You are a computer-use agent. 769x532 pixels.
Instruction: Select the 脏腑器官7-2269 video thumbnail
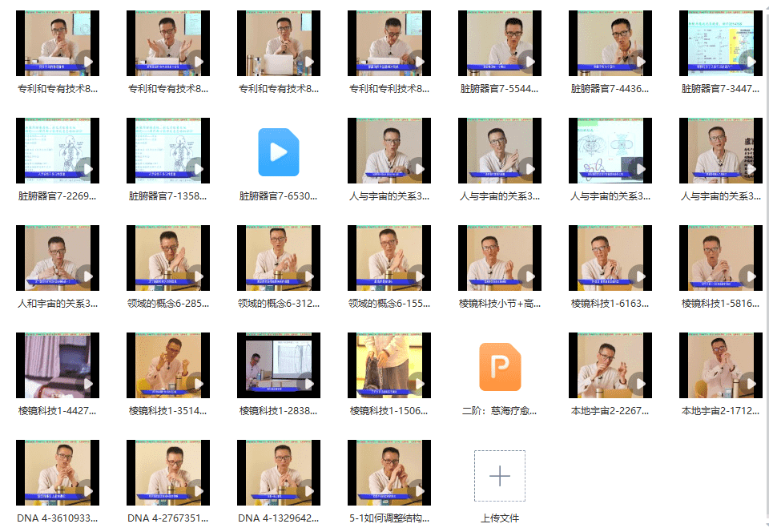coord(58,151)
